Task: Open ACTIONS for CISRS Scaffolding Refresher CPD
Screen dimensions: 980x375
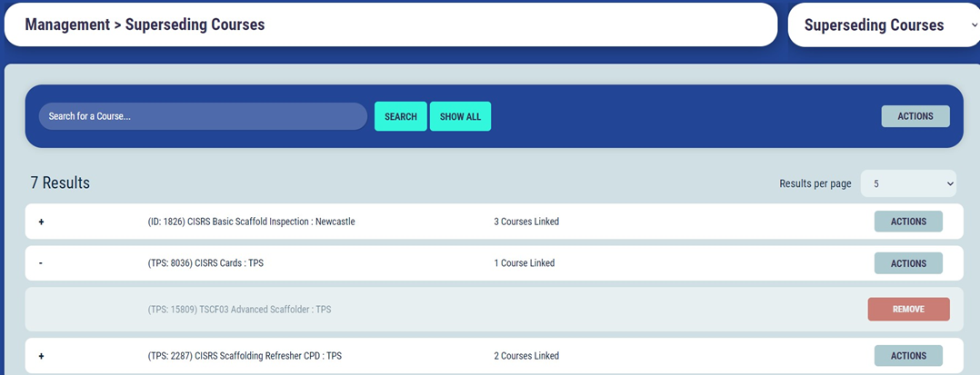Action: [907, 356]
